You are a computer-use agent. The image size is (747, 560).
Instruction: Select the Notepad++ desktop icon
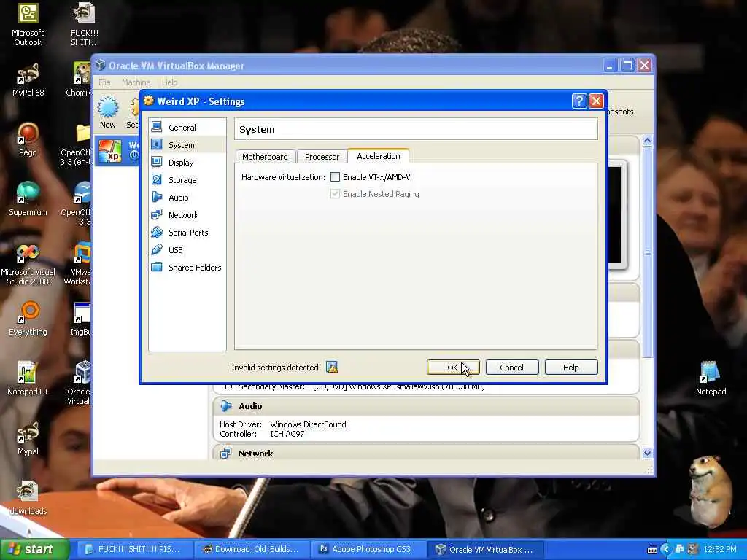tap(28, 379)
